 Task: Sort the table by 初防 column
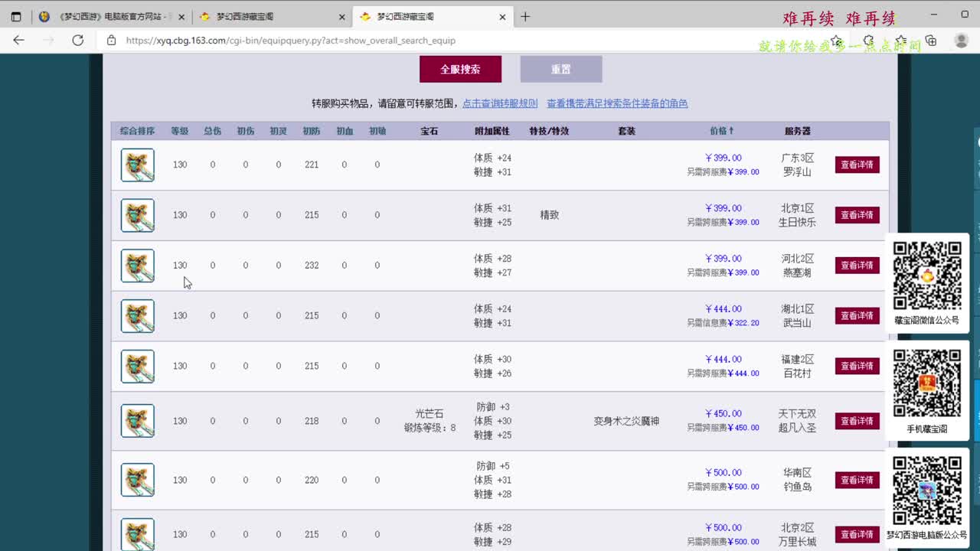312,131
